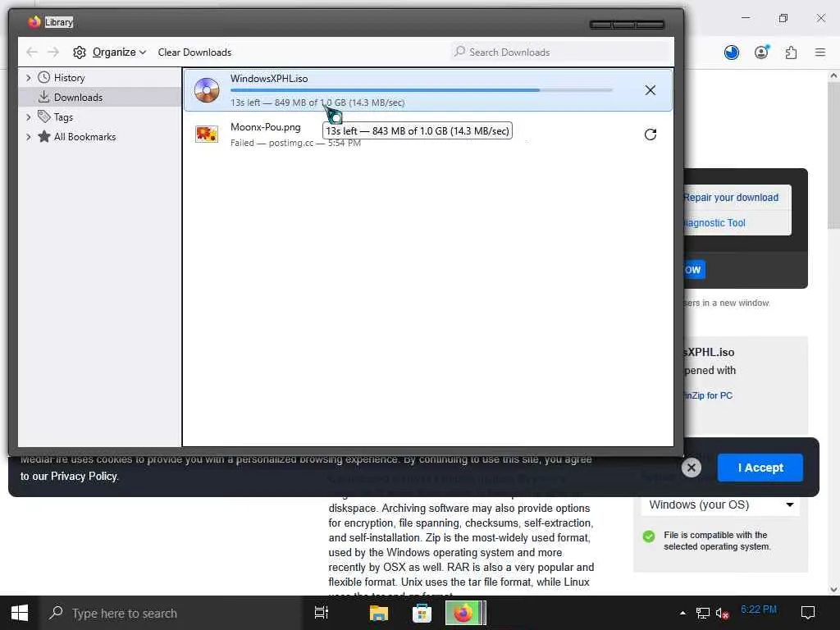Minimize the Firefox browser window
This screenshot has width=840, height=630.
(x=745, y=18)
